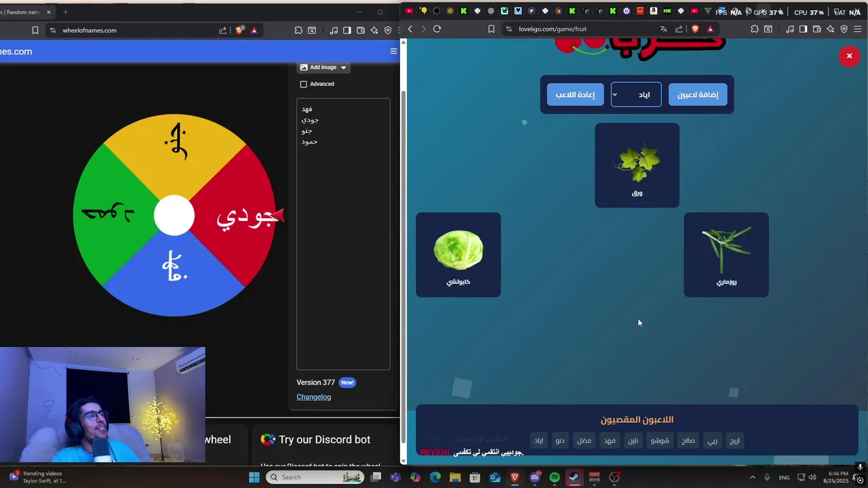This screenshot has height=488, width=868.
Task: Click eliminated player chip دنو
Action: pyautogui.click(x=560, y=441)
